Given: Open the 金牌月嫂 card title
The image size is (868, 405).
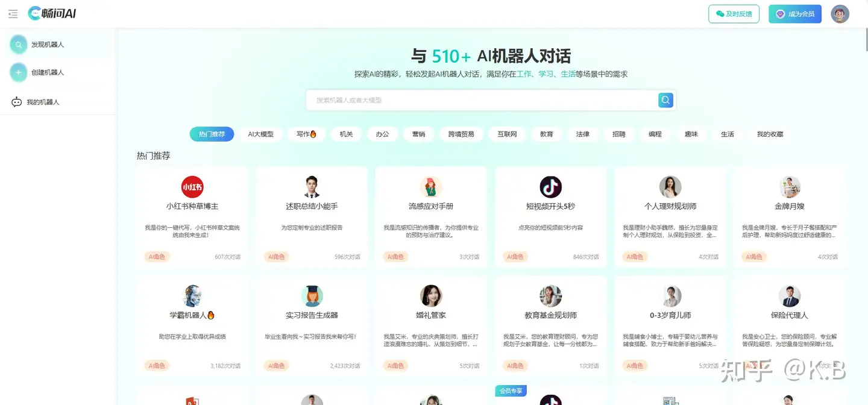Looking at the screenshot, I should point(790,206).
